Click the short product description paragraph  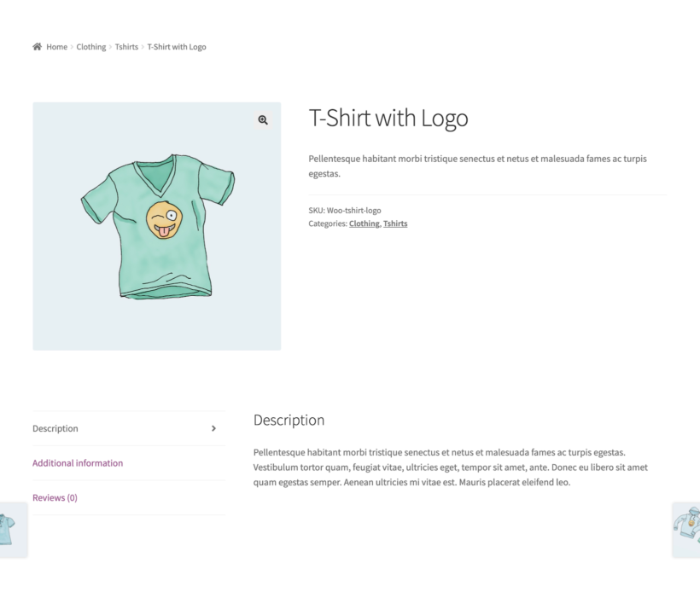pos(477,165)
